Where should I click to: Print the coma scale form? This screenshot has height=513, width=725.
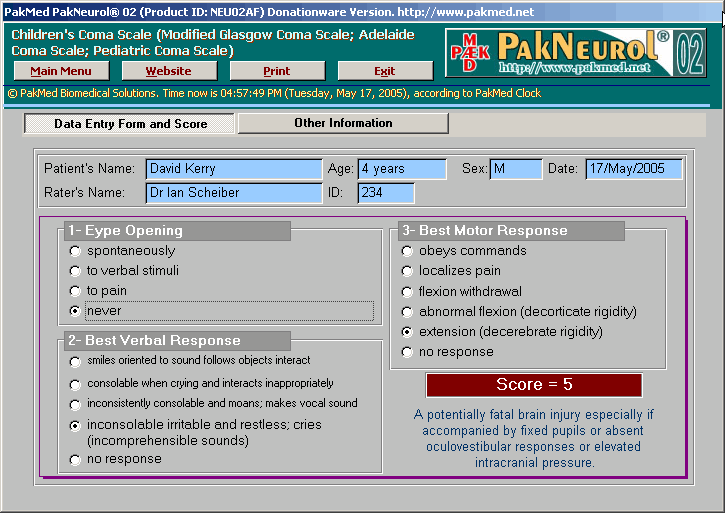(x=277, y=71)
